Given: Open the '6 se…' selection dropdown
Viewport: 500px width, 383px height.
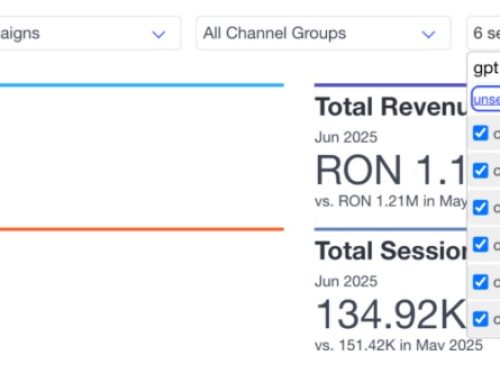Looking at the screenshot, I should (x=484, y=33).
